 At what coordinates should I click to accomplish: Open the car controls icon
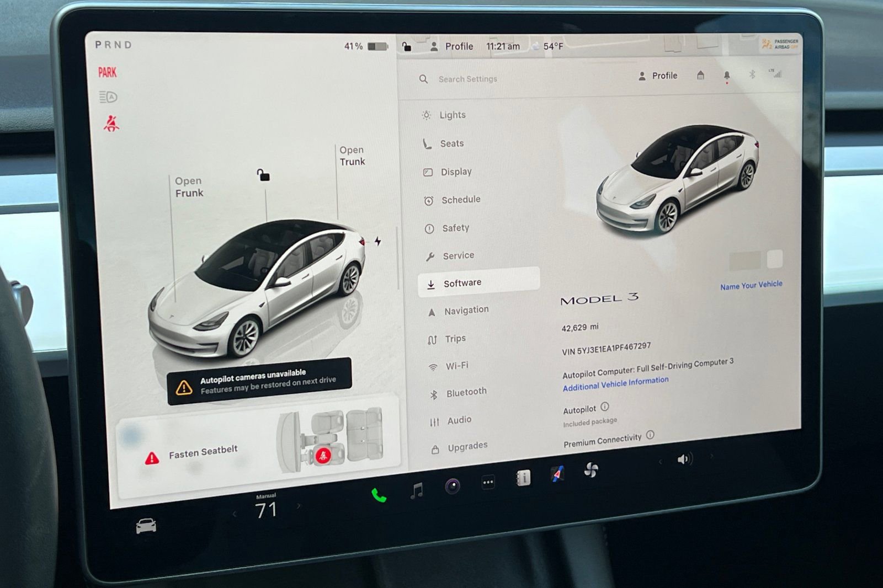tap(146, 526)
